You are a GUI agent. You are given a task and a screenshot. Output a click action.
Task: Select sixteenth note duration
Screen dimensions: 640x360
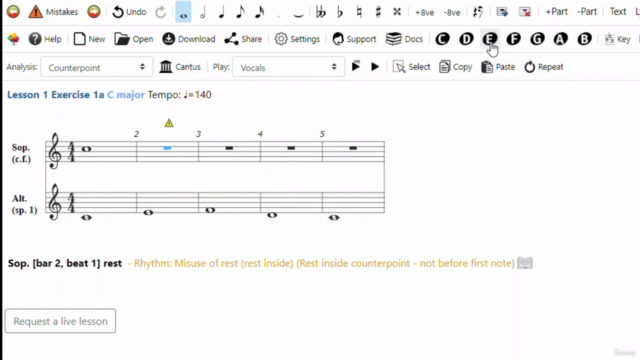[x=260, y=12]
